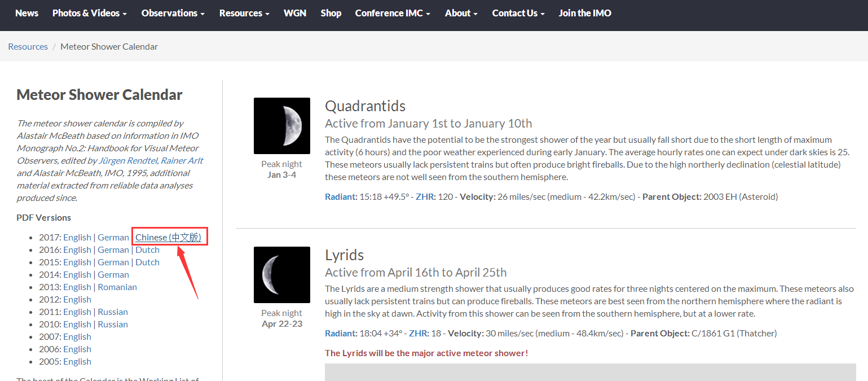Open the 2017 English PDF
Screen dimensions: 868x381
(x=77, y=237)
